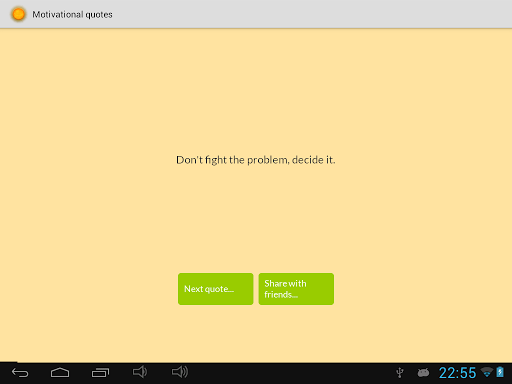
Task: Tap the Android Back navigation icon
Action: tap(20, 372)
